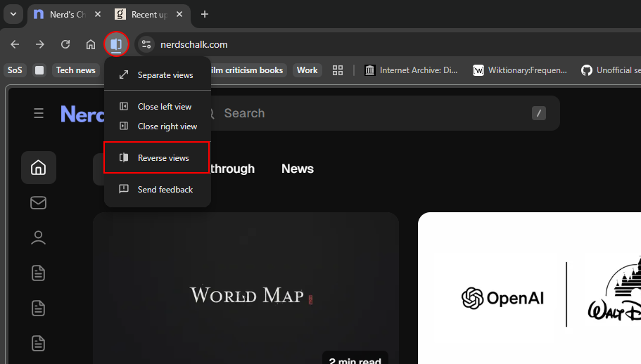Choose Reverse views in the split menu
This screenshot has height=364, width=641.
[x=163, y=158]
